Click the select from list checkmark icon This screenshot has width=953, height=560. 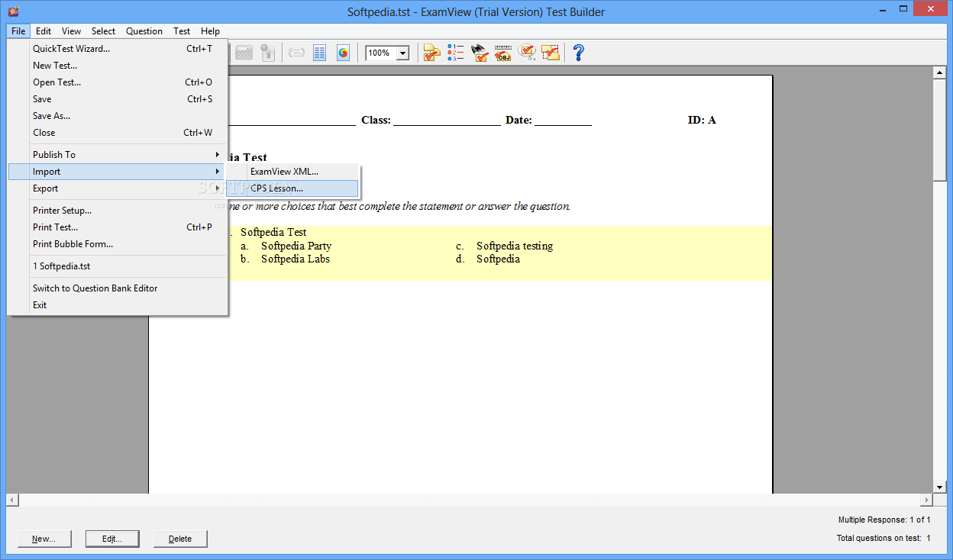(432, 53)
